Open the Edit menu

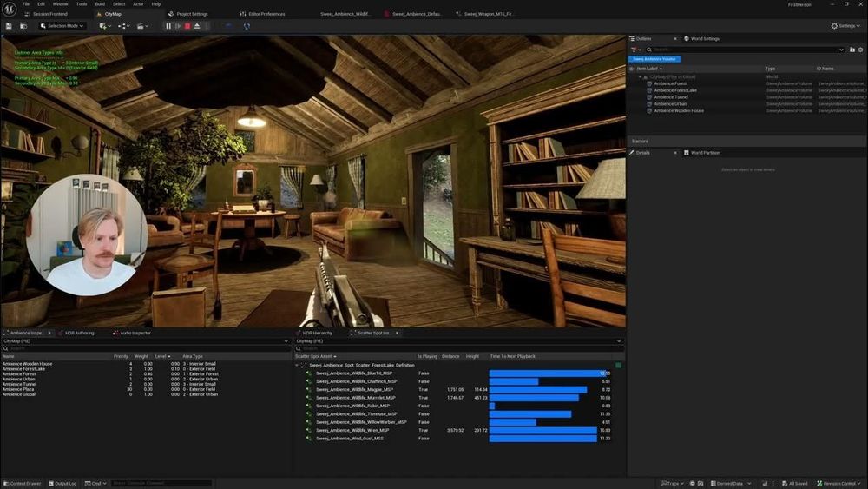(x=41, y=3)
